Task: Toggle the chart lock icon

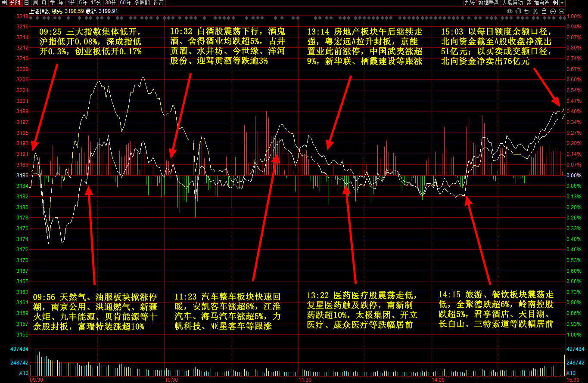Action: tap(544, 11)
